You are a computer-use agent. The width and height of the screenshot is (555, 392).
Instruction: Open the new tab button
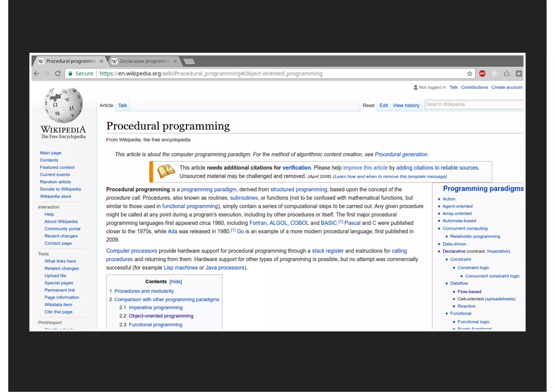[x=189, y=62]
